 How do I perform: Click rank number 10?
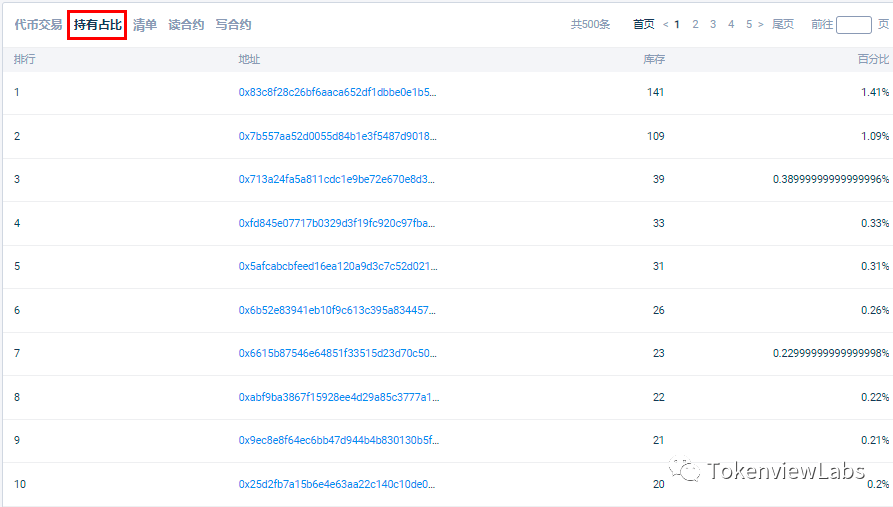(x=20, y=484)
